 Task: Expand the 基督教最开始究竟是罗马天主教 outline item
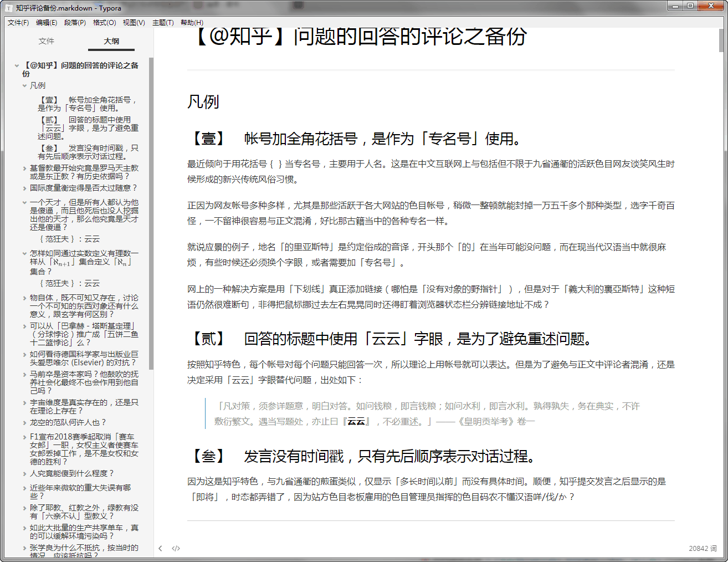pos(24,168)
